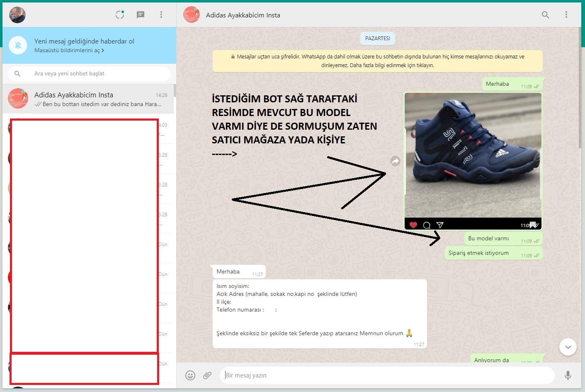Screen dimensions: 585x392
Task: Search inside this conversation
Action: coord(546,15)
